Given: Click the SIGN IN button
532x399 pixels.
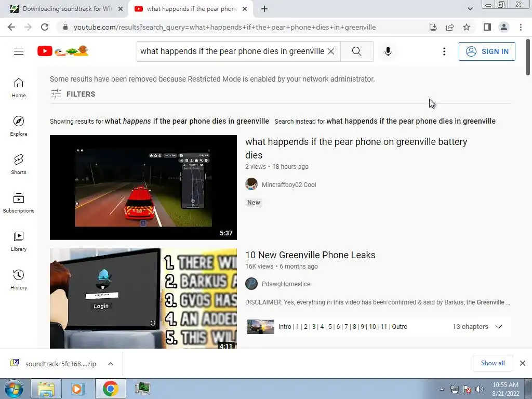Looking at the screenshot, I should (486, 51).
